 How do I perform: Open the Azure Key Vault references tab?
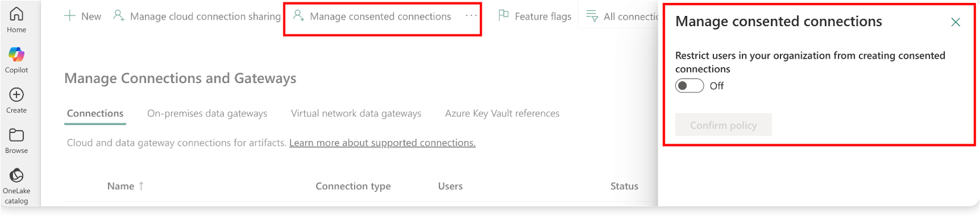point(502,113)
